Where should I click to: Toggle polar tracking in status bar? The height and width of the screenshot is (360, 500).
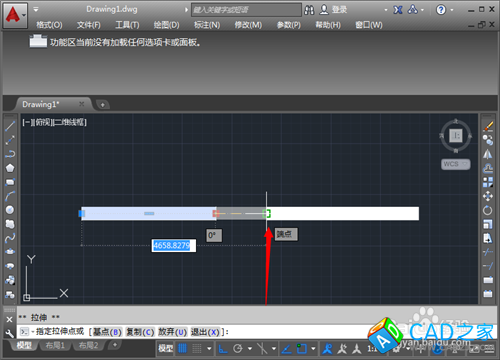coord(238,349)
